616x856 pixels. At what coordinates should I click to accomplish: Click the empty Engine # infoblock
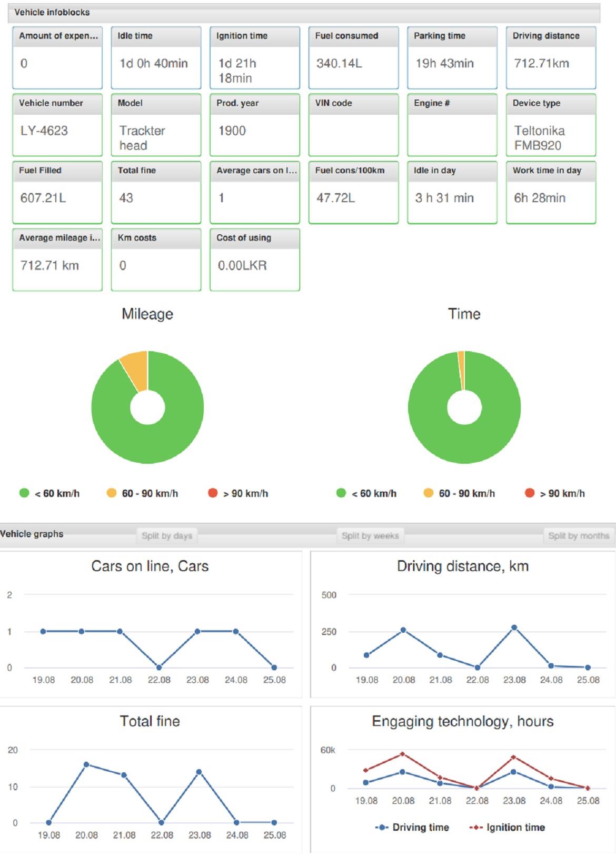tap(452, 125)
